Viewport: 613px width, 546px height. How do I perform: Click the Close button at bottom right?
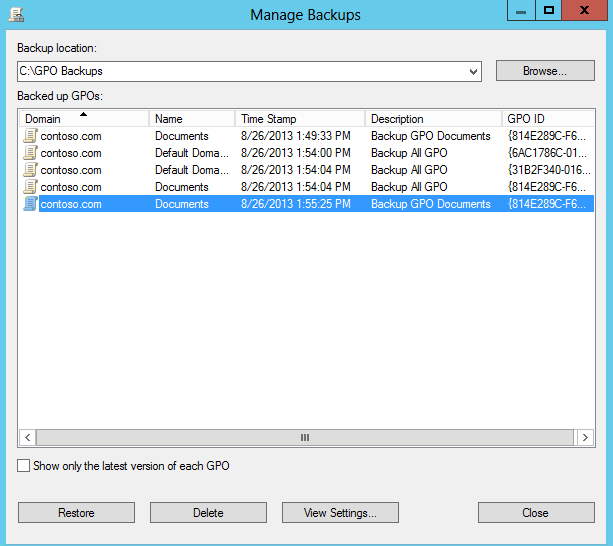(x=535, y=513)
